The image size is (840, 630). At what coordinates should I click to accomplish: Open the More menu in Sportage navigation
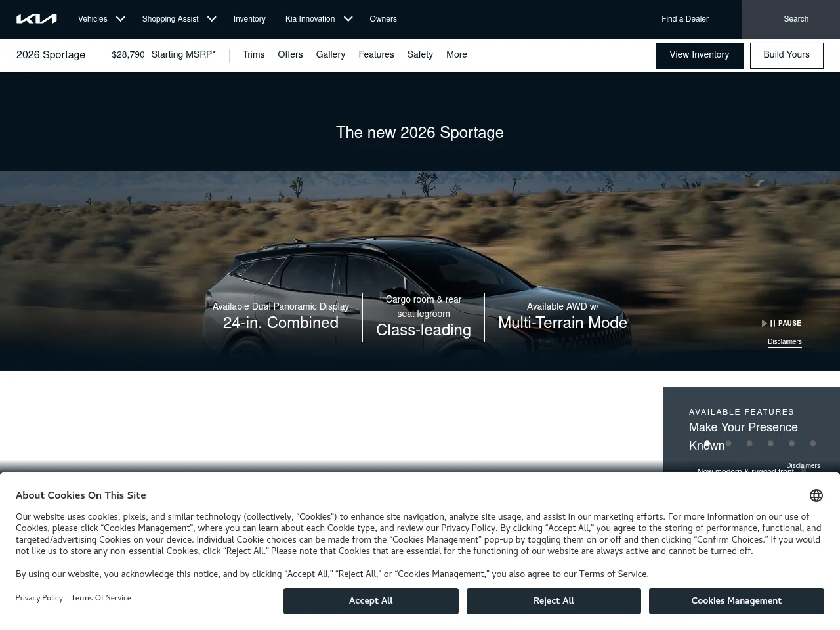pyautogui.click(x=457, y=55)
